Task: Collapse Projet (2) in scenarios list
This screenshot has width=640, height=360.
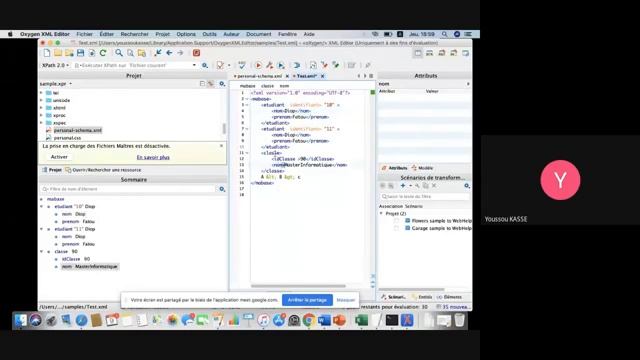Action: (x=381, y=213)
